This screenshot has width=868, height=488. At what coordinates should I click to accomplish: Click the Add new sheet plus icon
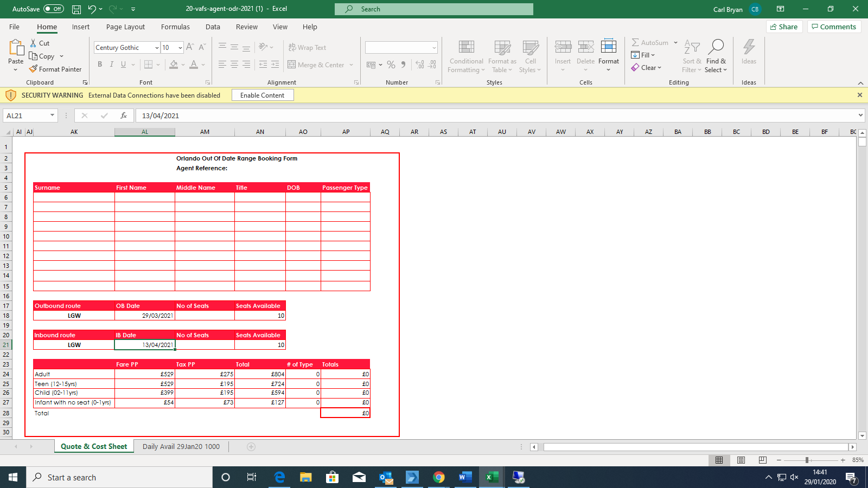tap(251, 447)
